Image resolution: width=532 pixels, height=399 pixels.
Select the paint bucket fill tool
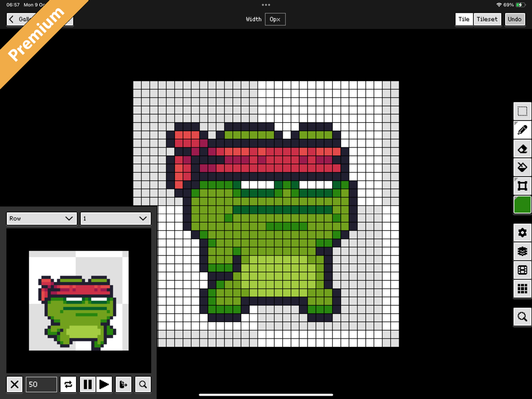(522, 167)
